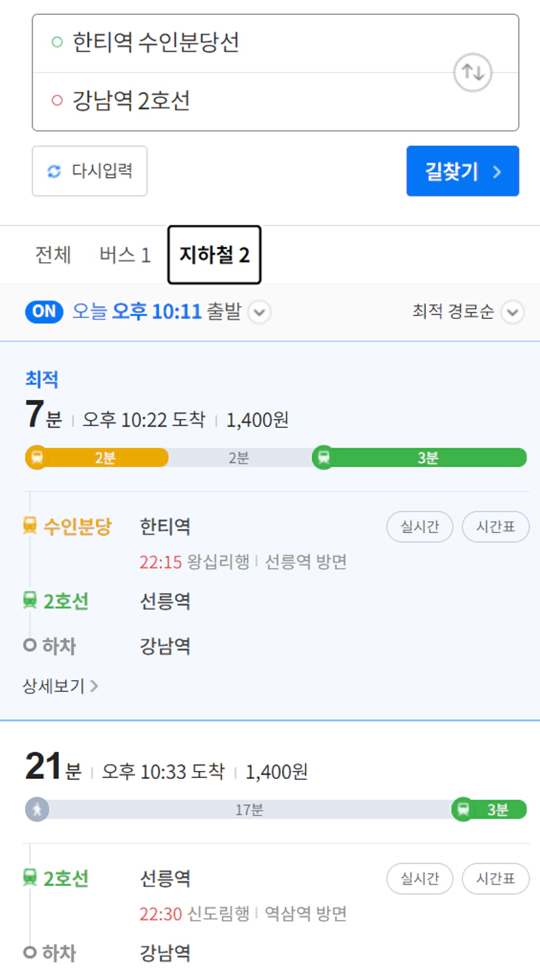This screenshot has height=980, width=540.
Task: Click the orange 수인분당 line icon at 한티역
Action: tap(30, 525)
